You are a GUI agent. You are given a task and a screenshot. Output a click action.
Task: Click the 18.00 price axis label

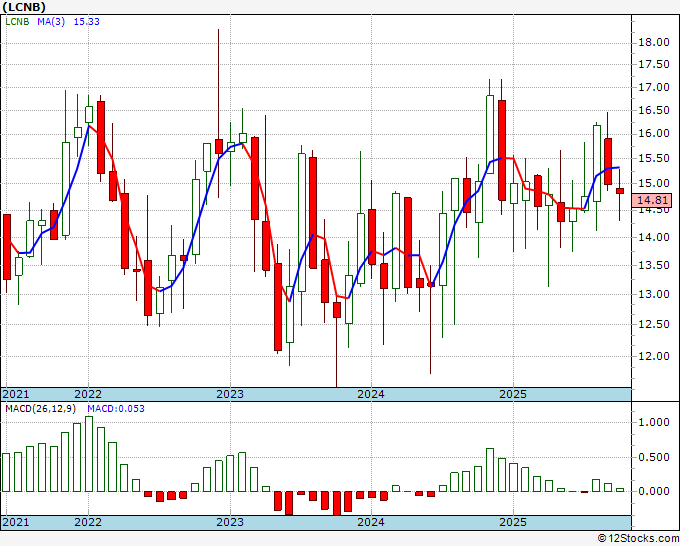tap(654, 42)
